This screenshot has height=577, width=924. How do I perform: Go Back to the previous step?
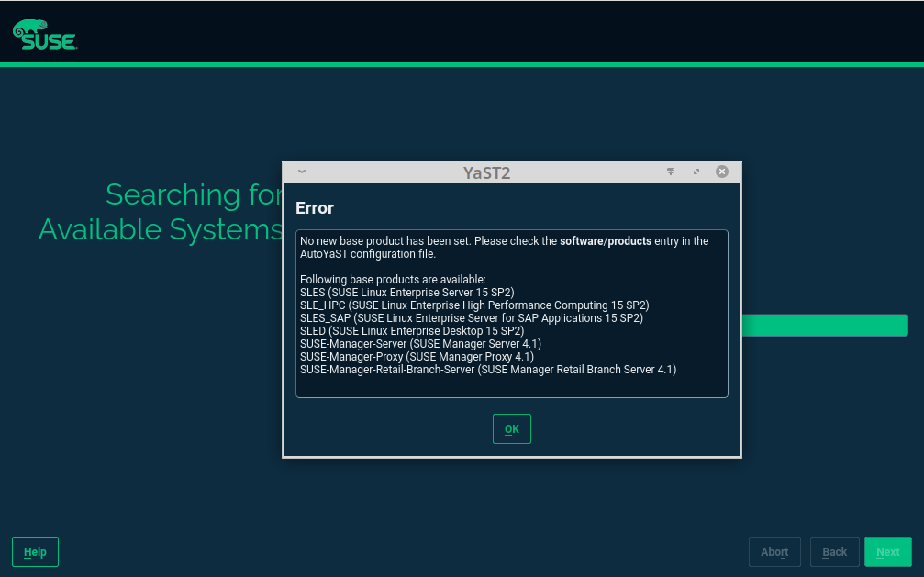click(x=834, y=552)
